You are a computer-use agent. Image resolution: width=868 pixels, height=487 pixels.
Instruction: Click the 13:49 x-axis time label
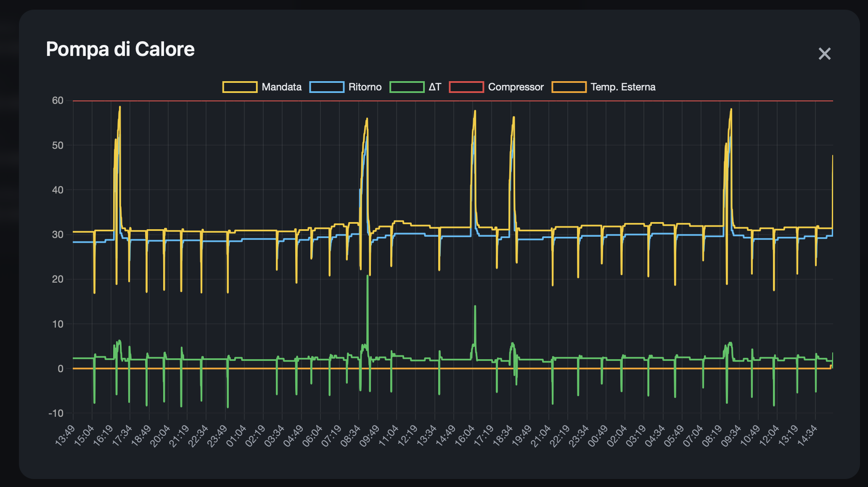click(x=65, y=435)
